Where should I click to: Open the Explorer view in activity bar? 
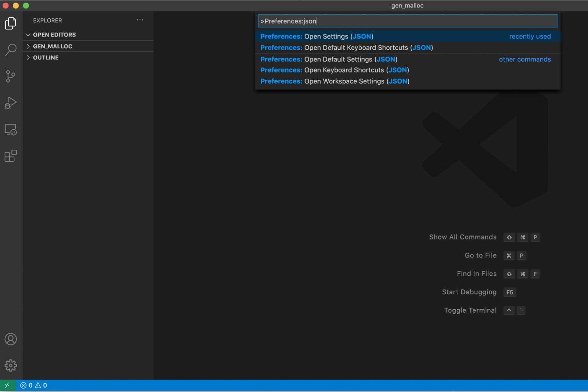point(10,24)
